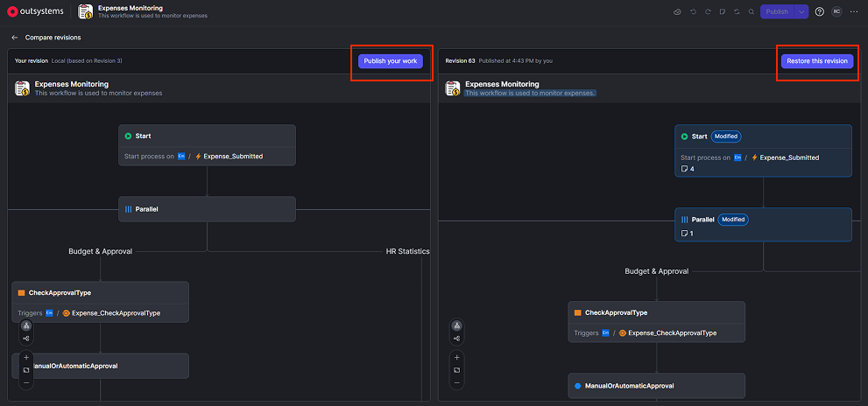This screenshot has height=406, width=868.
Task: Fit Revision 63 canvas to screen
Action: [x=456, y=370]
